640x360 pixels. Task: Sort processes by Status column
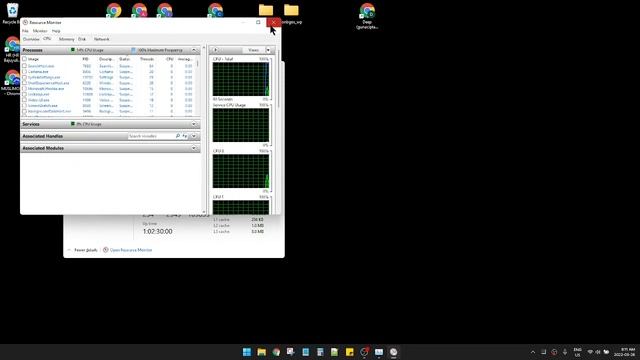pyautogui.click(x=124, y=59)
